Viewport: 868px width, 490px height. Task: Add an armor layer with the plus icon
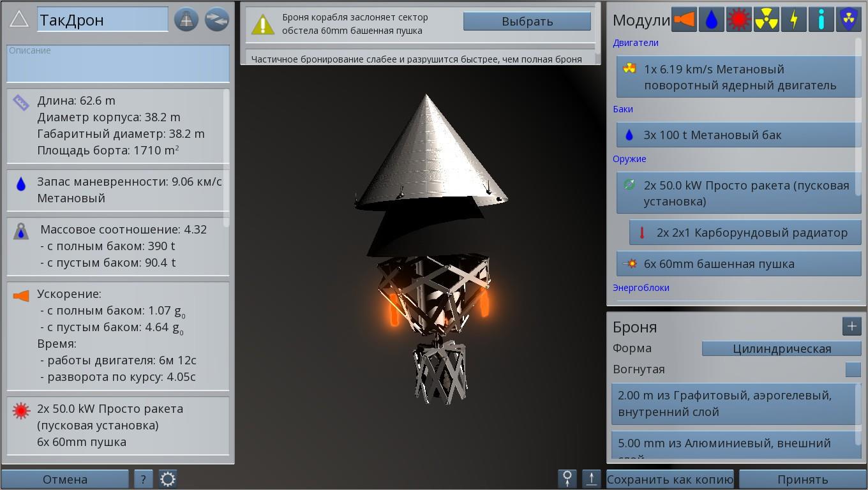coord(851,326)
